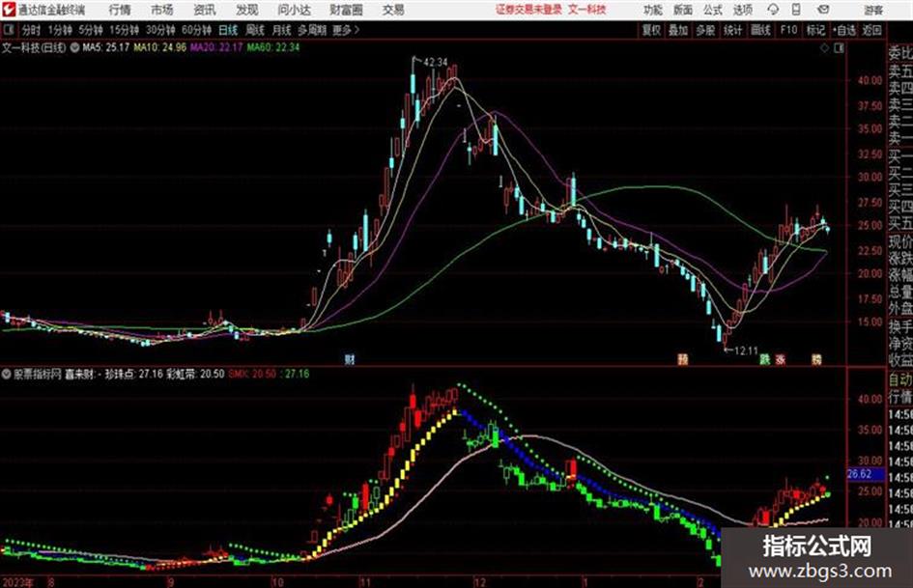913x588 pixels.
Task: Switch to the 30分钟 period tab
Action: point(160,30)
